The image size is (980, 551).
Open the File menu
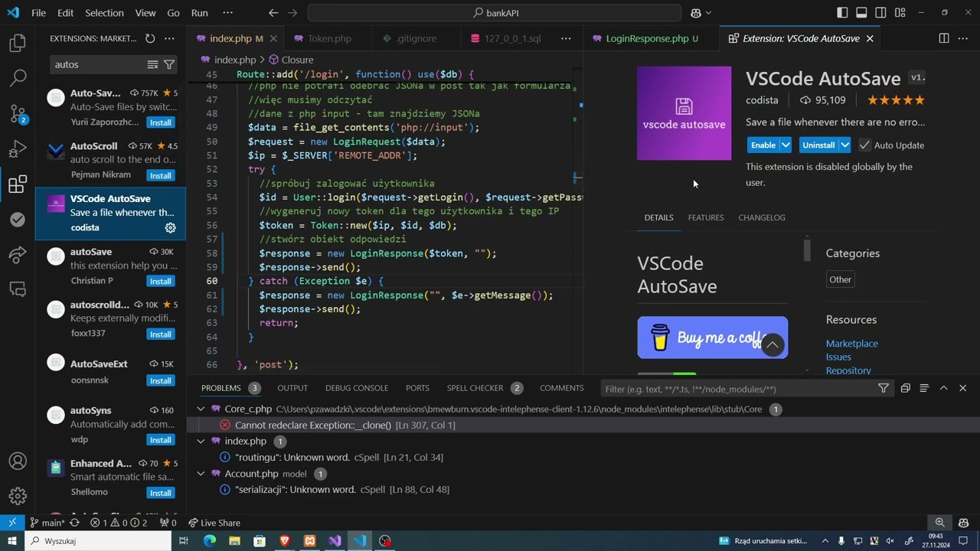point(38,13)
